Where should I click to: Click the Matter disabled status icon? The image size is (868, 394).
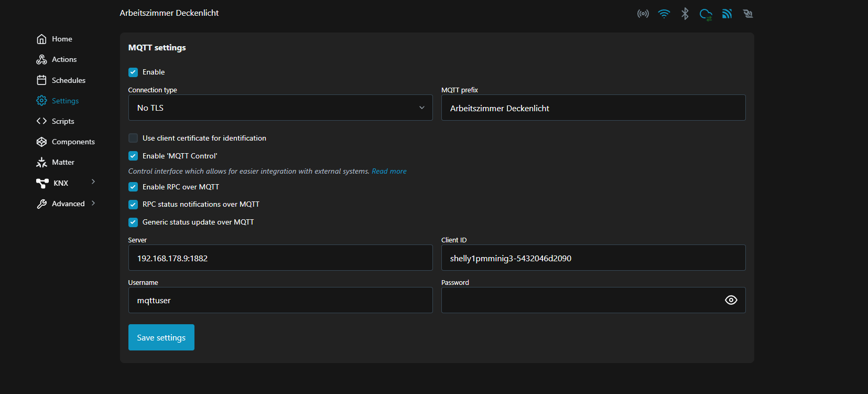click(x=748, y=14)
